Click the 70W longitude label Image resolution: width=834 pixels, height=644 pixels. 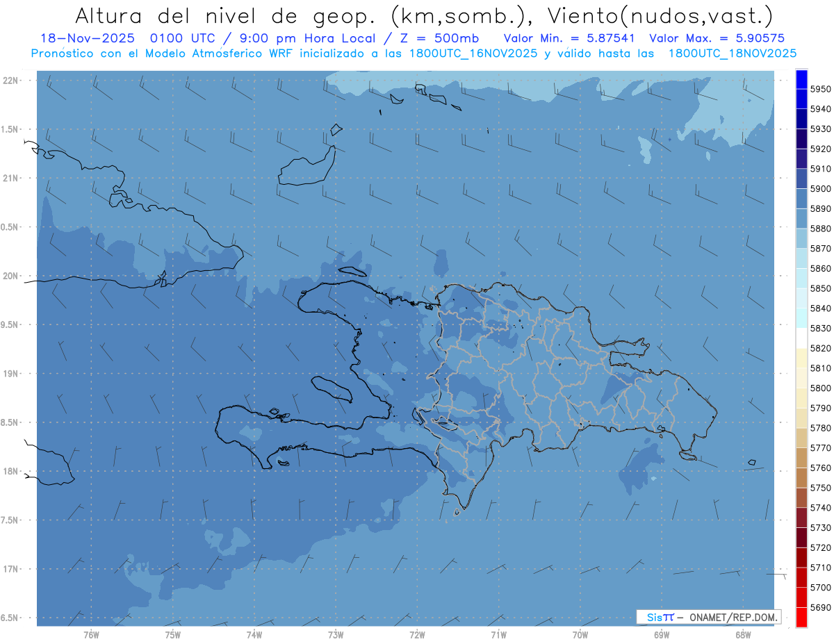[x=580, y=634]
